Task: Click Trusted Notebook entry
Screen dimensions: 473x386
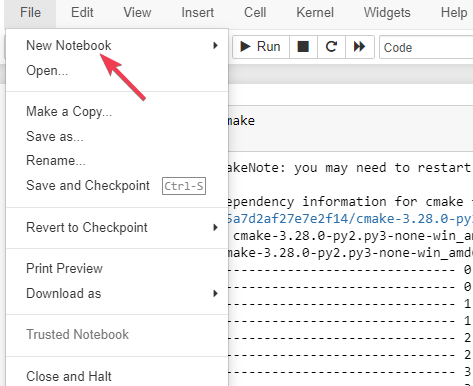Action: pos(117,335)
